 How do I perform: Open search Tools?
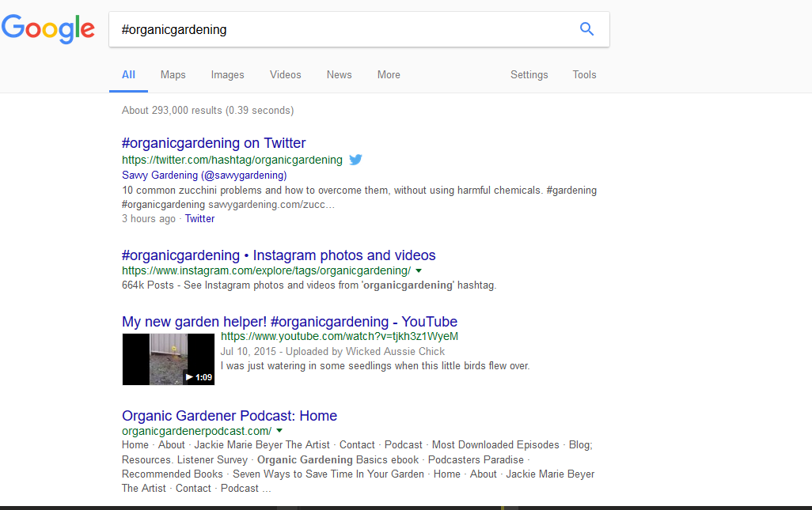pos(584,74)
